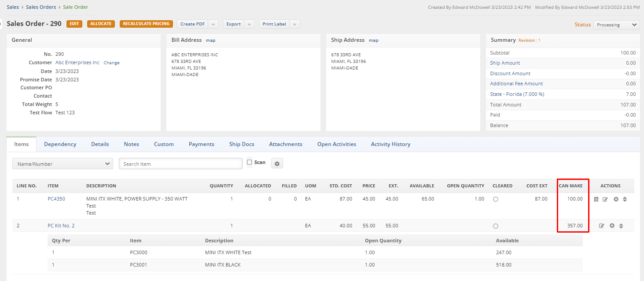Open item PC Kit No. 2 link
The image size is (644, 281).
61,226
